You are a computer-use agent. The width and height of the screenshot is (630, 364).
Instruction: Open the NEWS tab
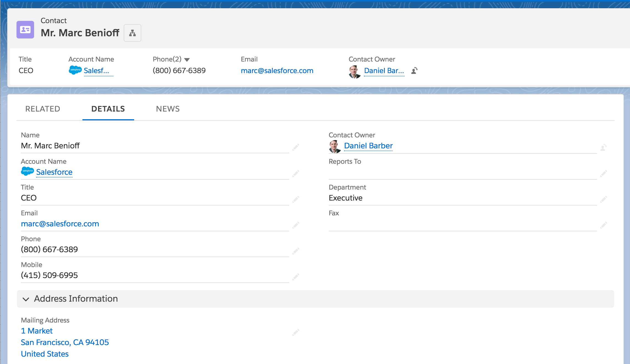[168, 109]
